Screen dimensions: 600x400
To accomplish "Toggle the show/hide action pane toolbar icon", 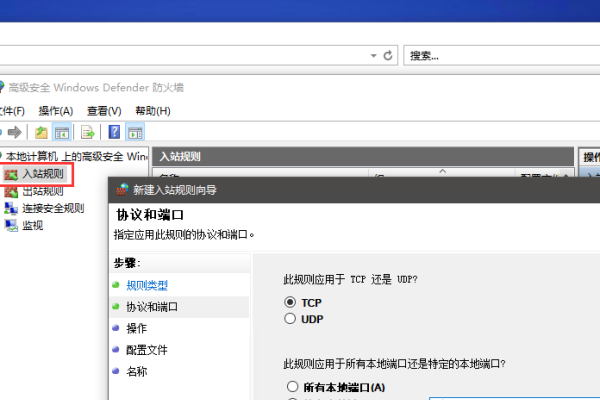I will pyautogui.click(x=135, y=132).
